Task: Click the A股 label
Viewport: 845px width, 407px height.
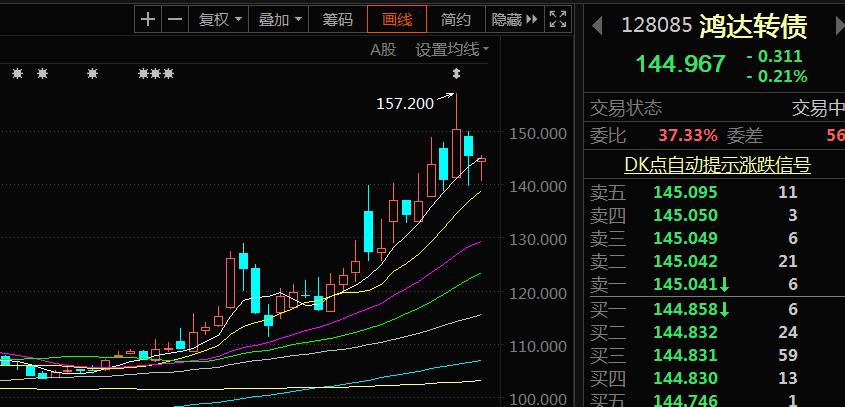Action: tap(383, 50)
